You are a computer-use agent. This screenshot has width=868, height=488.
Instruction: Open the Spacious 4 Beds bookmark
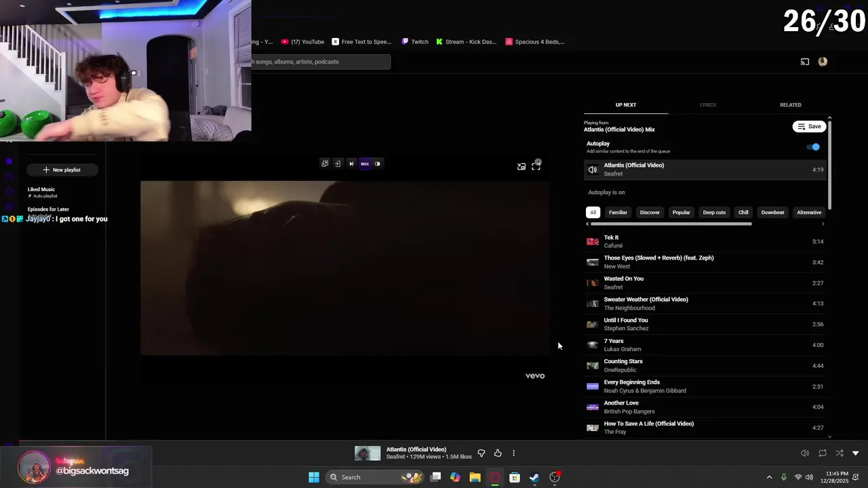pyautogui.click(x=535, y=42)
